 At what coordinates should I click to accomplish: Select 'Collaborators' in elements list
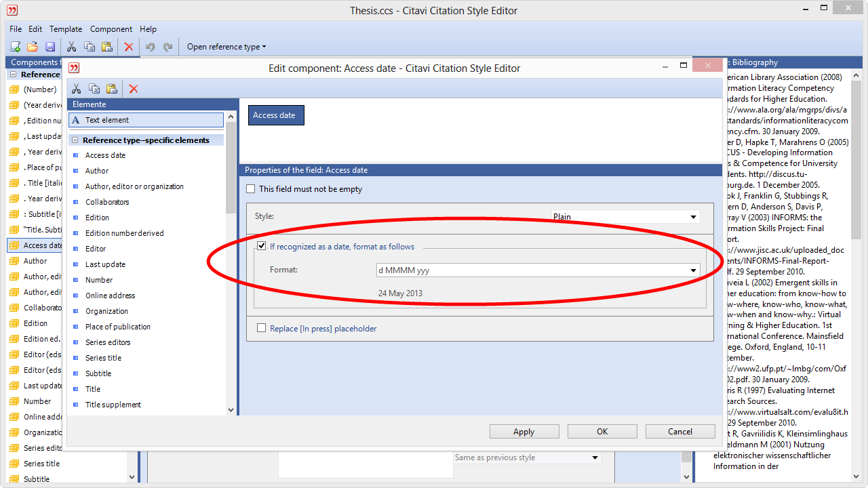(x=107, y=202)
